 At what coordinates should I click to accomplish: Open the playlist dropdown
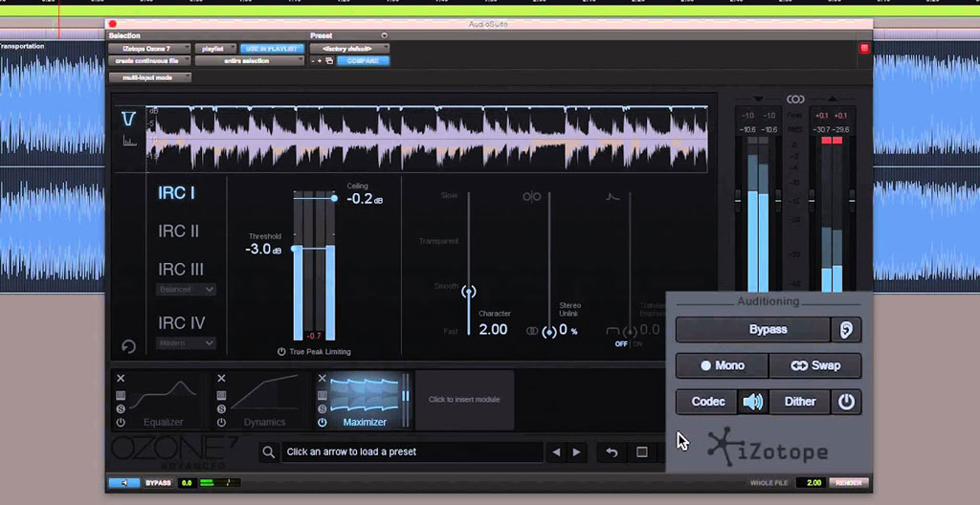point(215,48)
